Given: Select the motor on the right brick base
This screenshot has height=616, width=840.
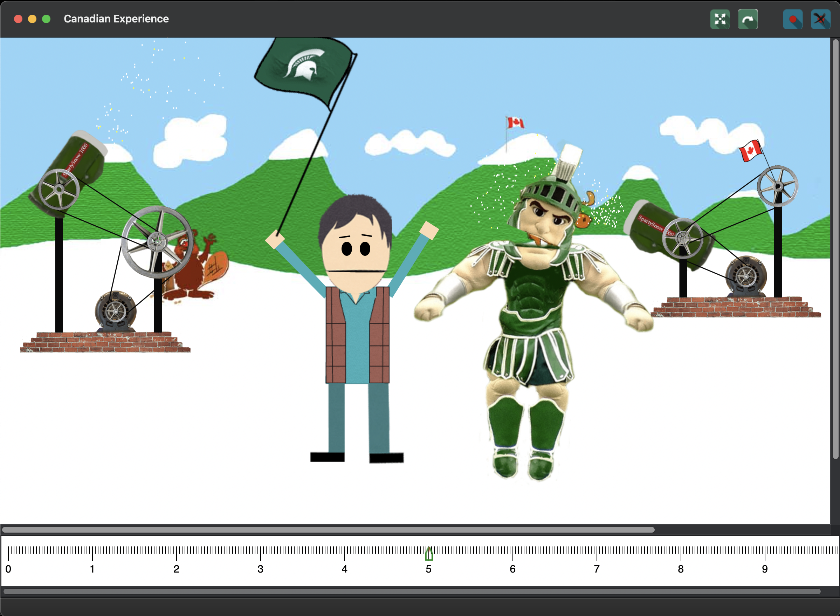Looking at the screenshot, I should click(746, 276).
